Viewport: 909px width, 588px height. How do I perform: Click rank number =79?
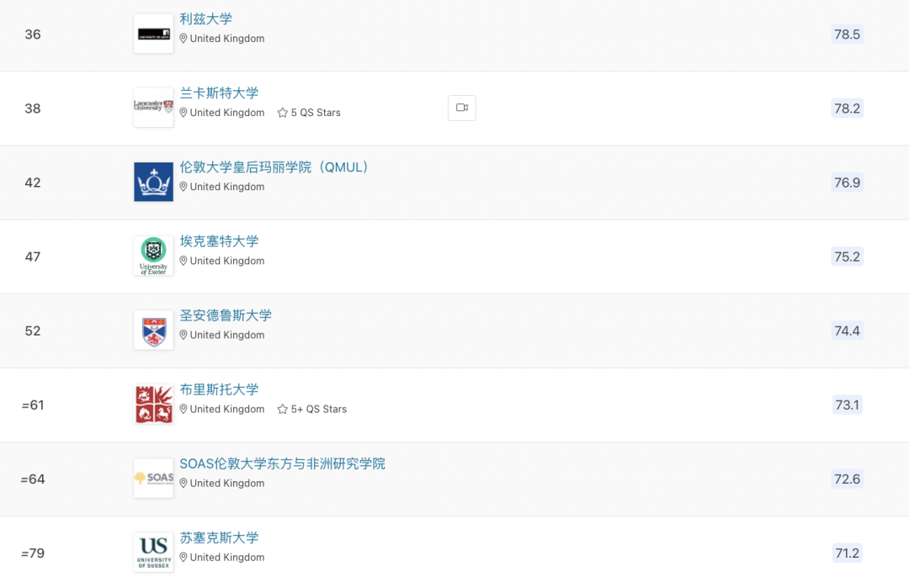coord(33,554)
